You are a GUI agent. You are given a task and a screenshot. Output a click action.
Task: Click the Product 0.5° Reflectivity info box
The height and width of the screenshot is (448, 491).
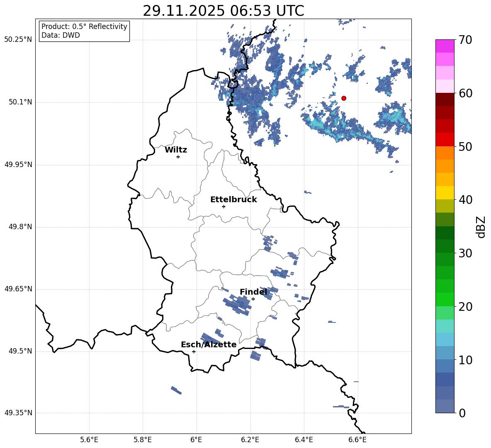(x=84, y=31)
